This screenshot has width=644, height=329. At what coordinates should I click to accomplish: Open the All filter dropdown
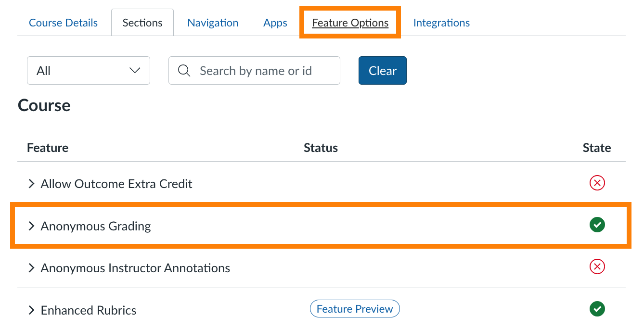point(89,71)
